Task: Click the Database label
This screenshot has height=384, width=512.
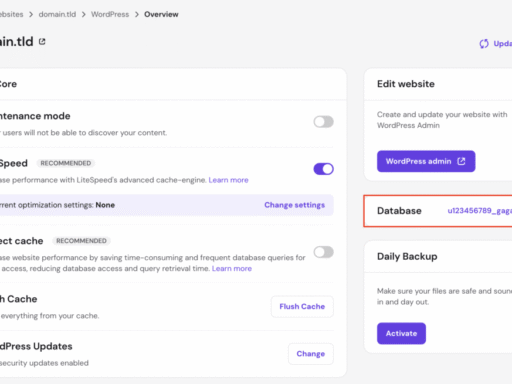Action: click(399, 211)
